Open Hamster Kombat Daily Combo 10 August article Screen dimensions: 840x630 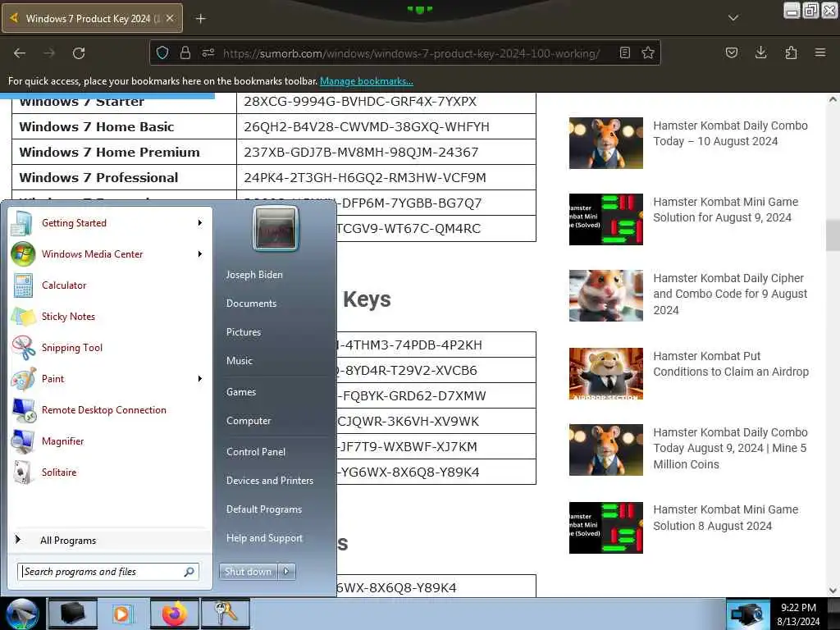[x=730, y=134]
